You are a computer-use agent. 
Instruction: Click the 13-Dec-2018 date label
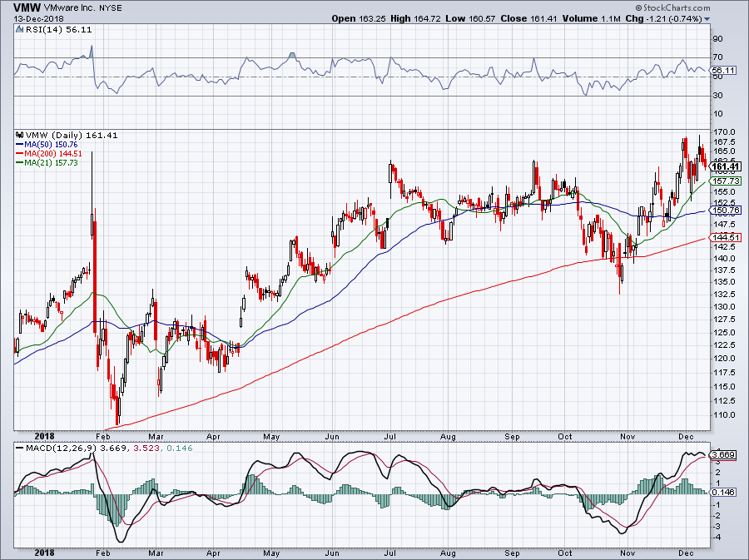[x=38, y=19]
